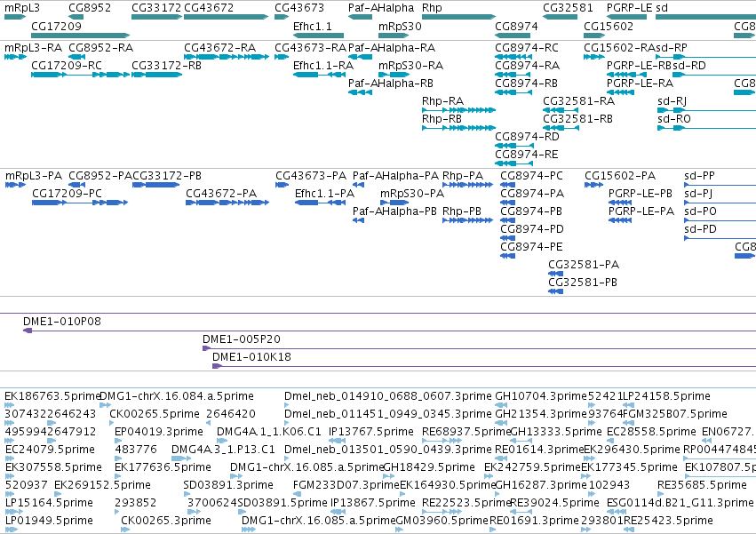Click the CG15602-PA protein label
The width and height of the screenshot is (756, 534).
620,176
